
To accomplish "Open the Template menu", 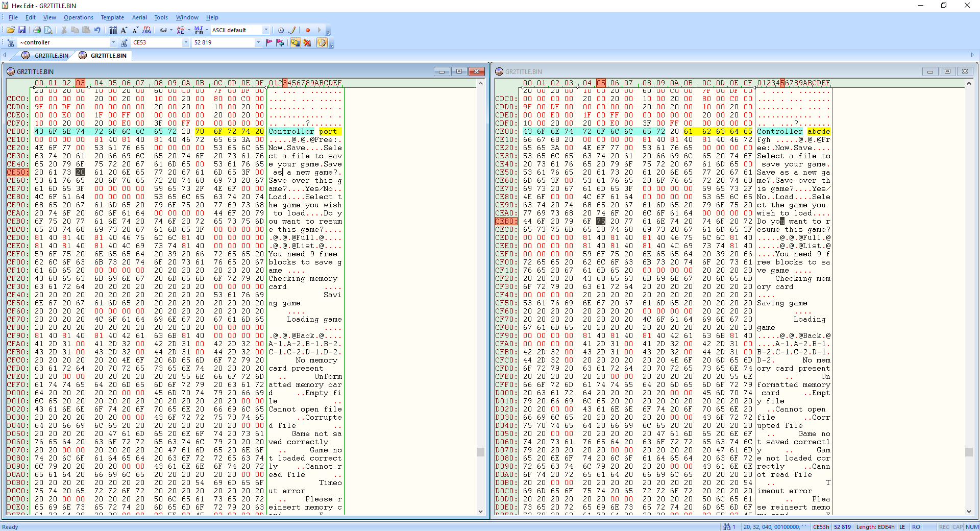I will click(x=112, y=17).
